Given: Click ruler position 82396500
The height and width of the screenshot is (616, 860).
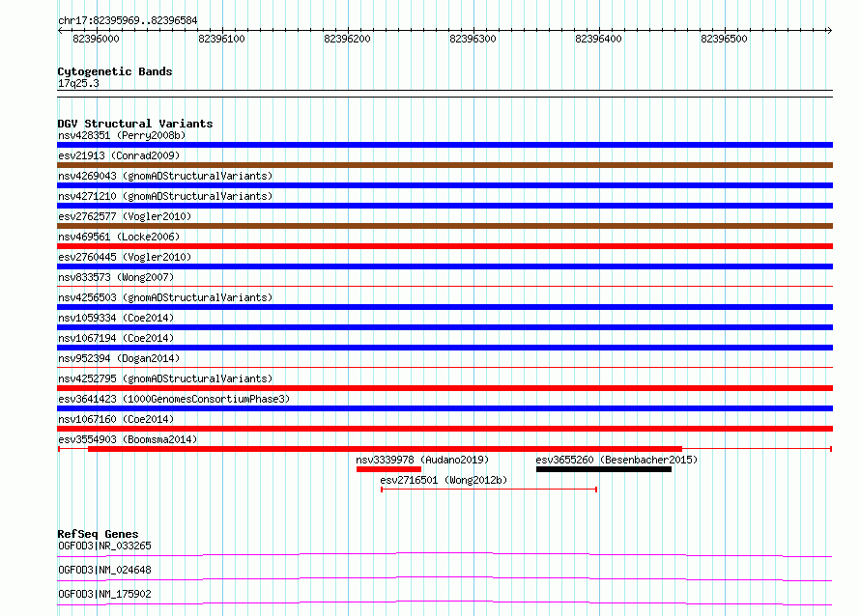Looking at the screenshot, I should pyautogui.click(x=724, y=39).
